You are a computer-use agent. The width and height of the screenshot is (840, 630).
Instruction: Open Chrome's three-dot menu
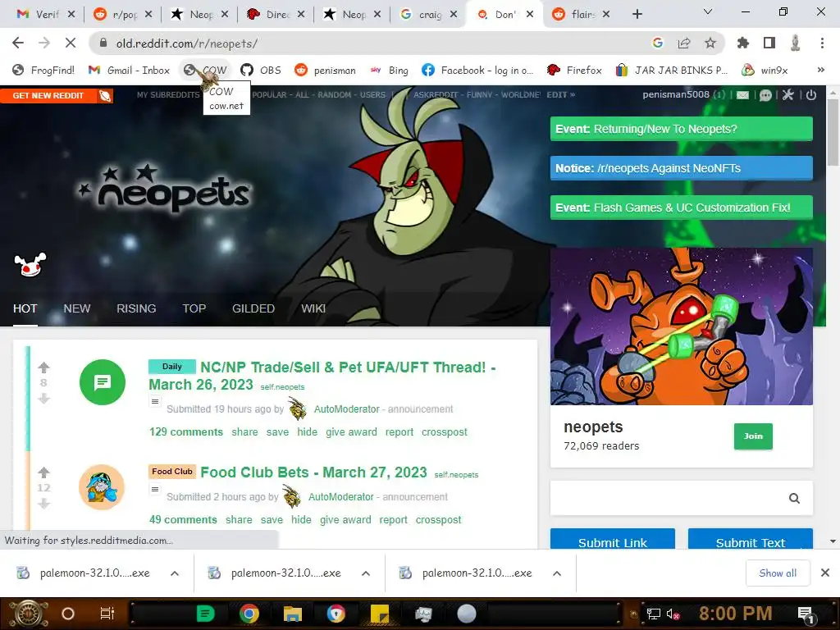(822, 43)
